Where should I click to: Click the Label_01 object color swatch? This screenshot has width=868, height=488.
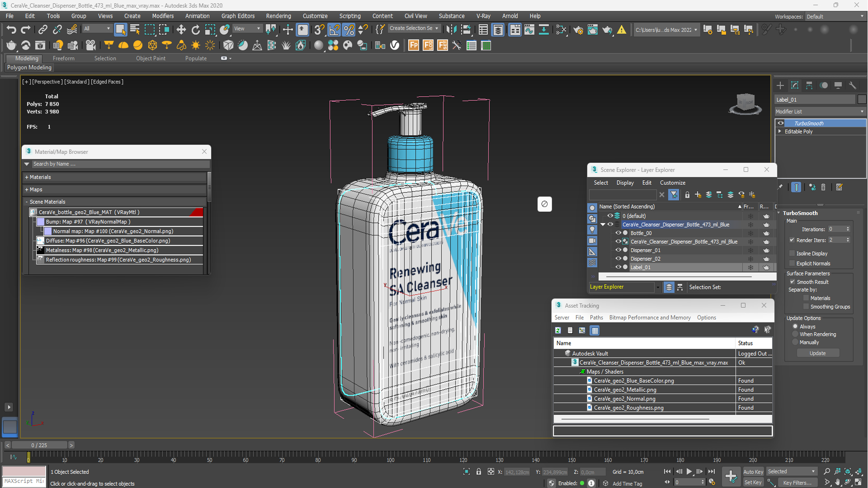(862, 99)
